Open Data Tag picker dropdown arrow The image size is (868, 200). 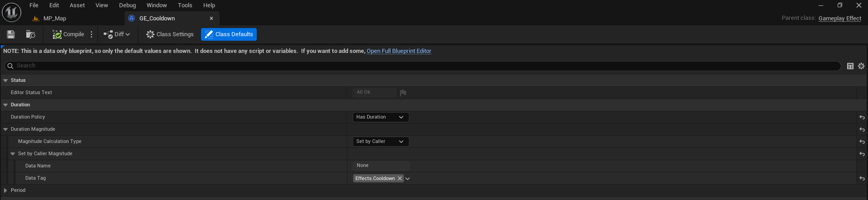click(x=408, y=179)
